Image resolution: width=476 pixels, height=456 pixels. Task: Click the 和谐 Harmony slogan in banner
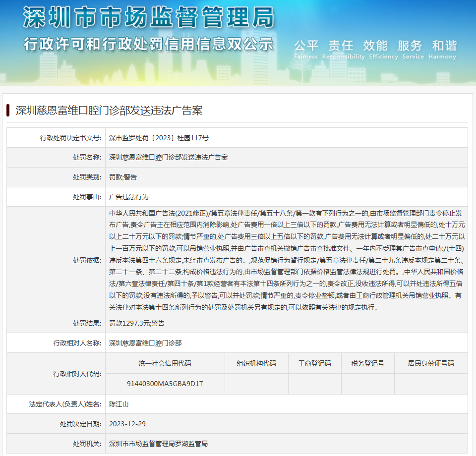pos(442,49)
